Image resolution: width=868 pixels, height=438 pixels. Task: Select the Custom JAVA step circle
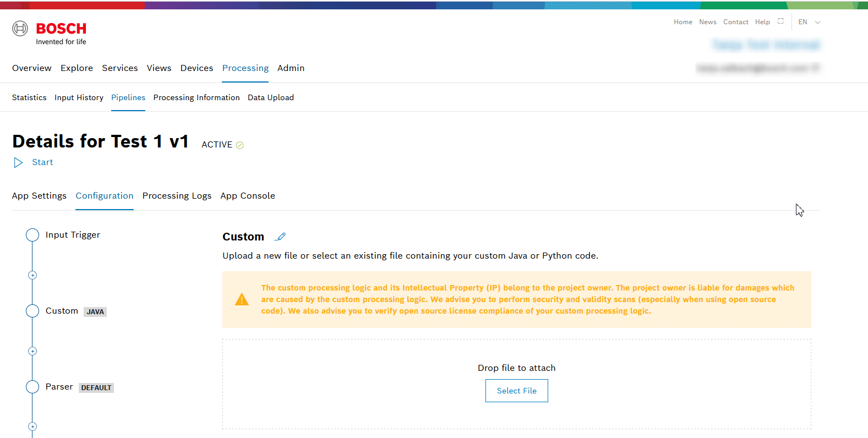(x=32, y=311)
